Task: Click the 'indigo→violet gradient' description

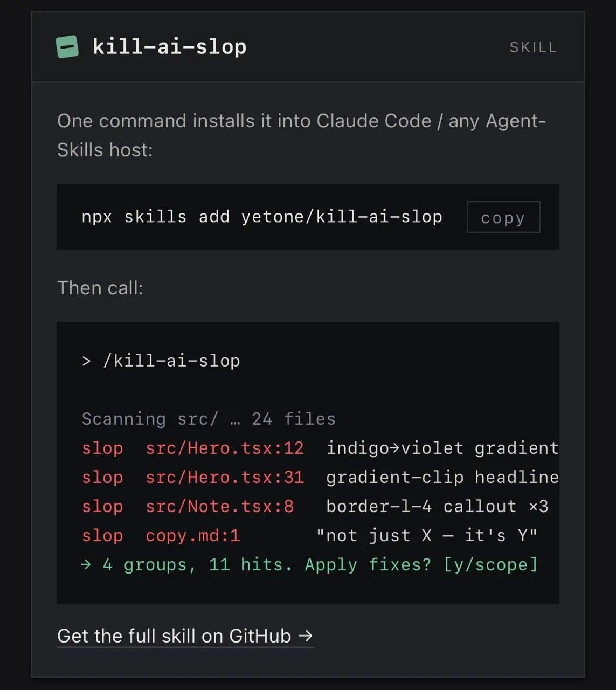Action: (442, 448)
